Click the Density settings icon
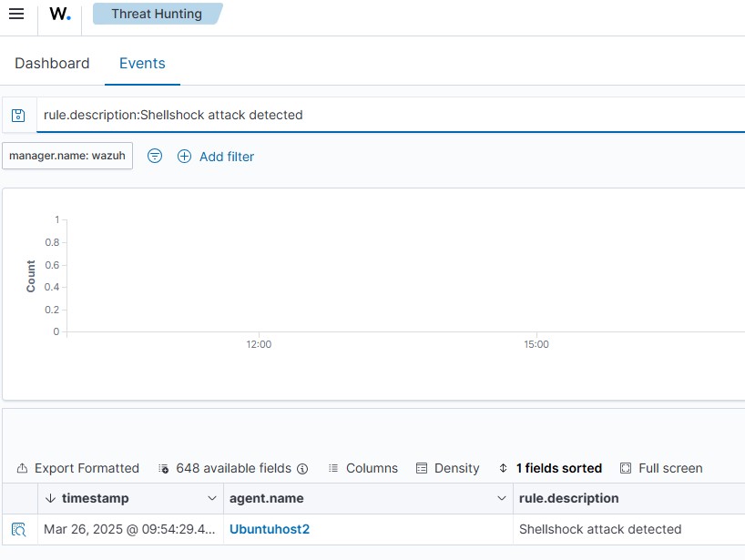 point(424,467)
